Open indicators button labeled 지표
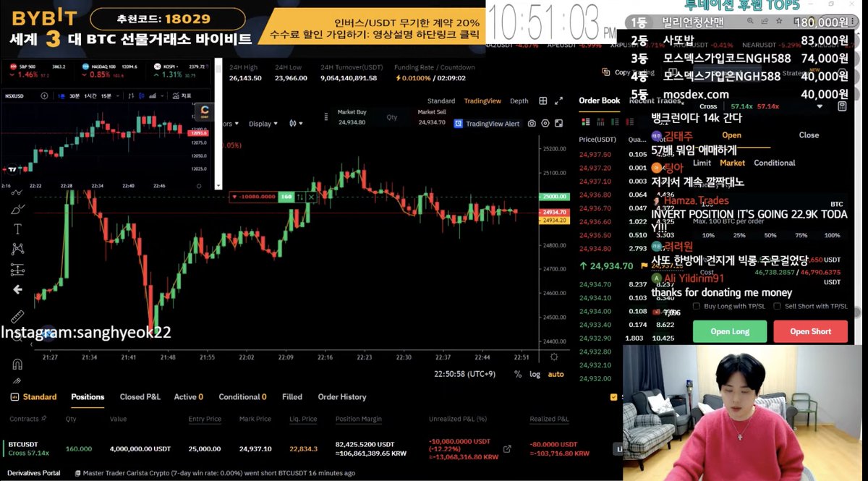 coord(181,95)
